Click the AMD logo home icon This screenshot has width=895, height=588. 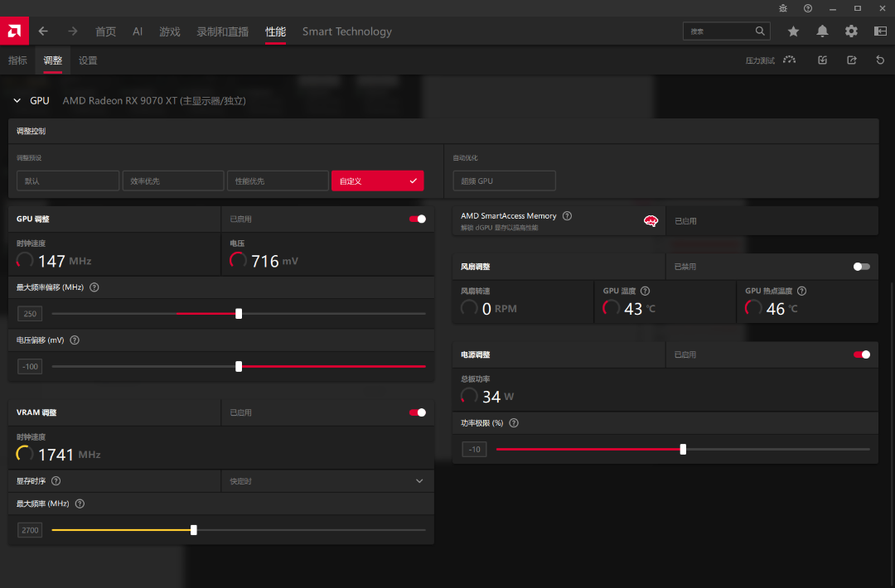point(14,31)
